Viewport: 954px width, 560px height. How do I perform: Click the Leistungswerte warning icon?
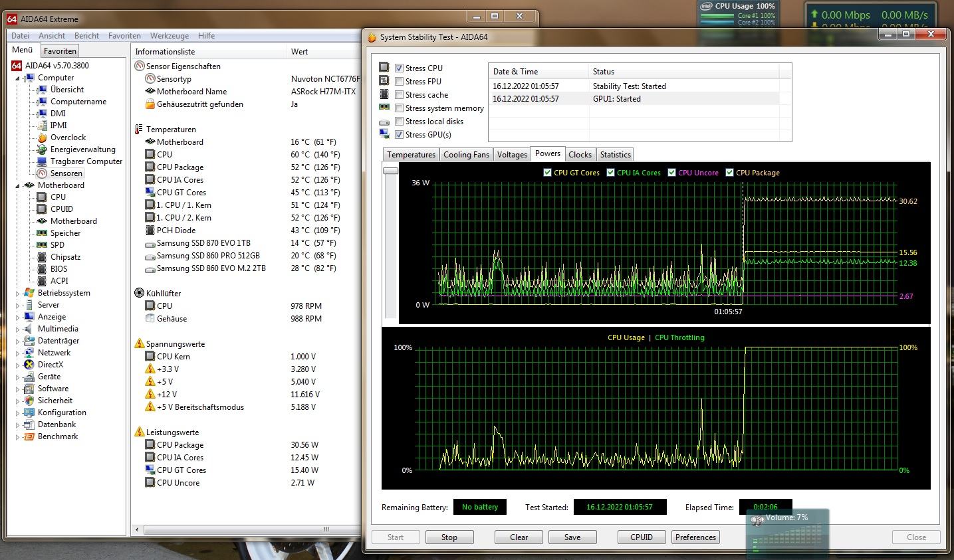coord(140,432)
